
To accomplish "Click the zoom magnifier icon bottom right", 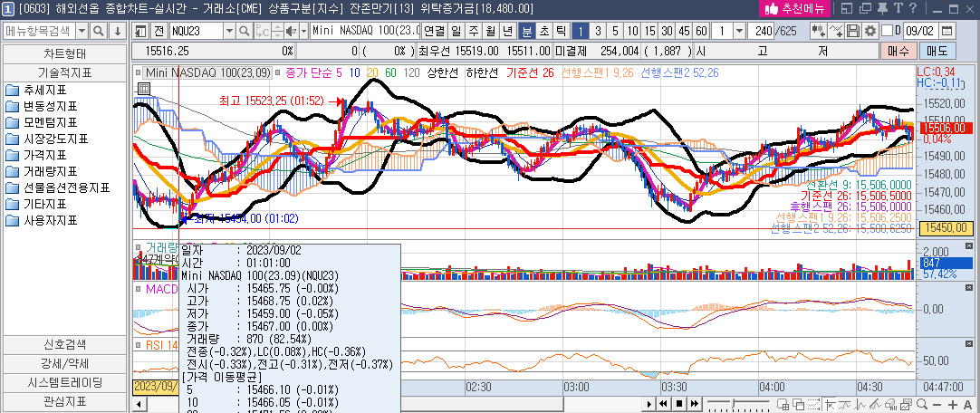I will (x=922, y=404).
